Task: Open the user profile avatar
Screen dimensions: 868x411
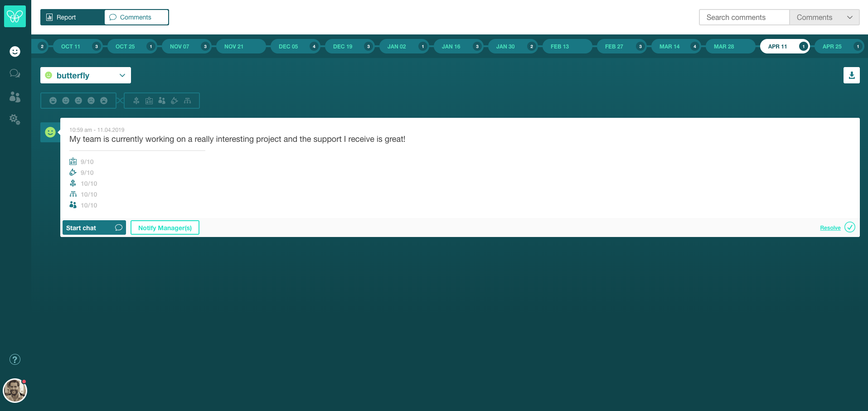Action: (15, 391)
